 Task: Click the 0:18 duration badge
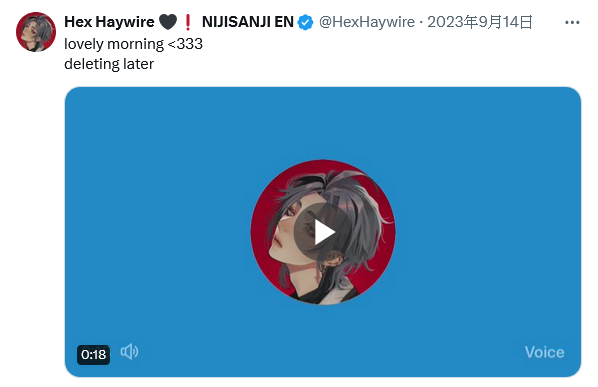(x=93, y=355)
